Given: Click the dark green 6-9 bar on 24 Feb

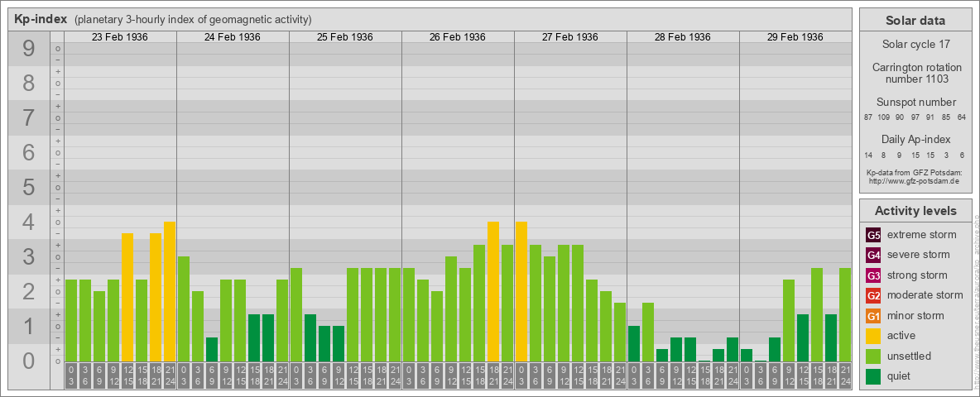Looking at the screenshot, I should tap(212, 350).
